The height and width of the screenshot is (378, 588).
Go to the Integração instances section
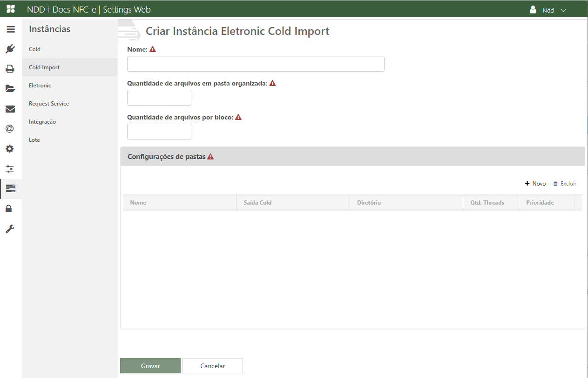tap(42, 122)
